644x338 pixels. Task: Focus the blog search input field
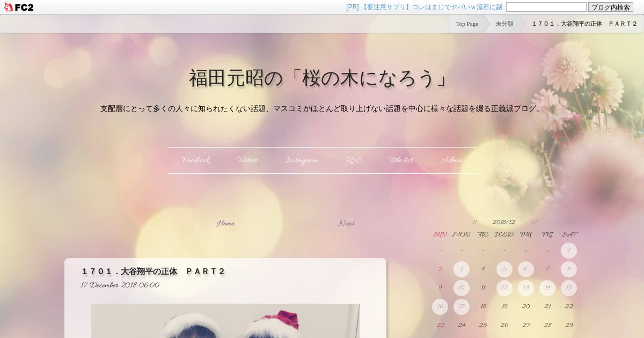[x=546, y=7]
